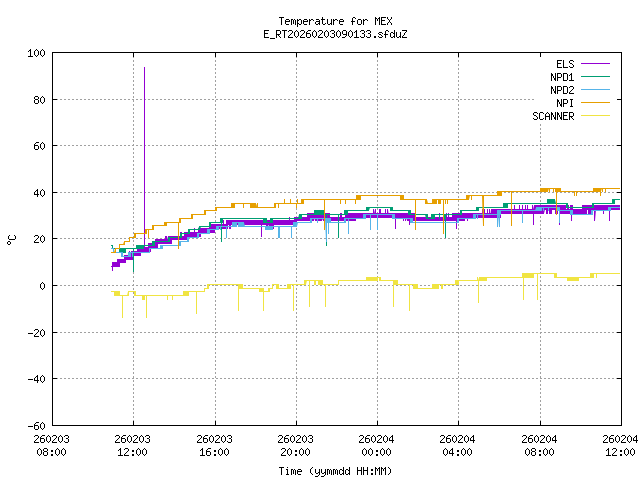Select the 260204 00:00 time tick label

(376, 444)
